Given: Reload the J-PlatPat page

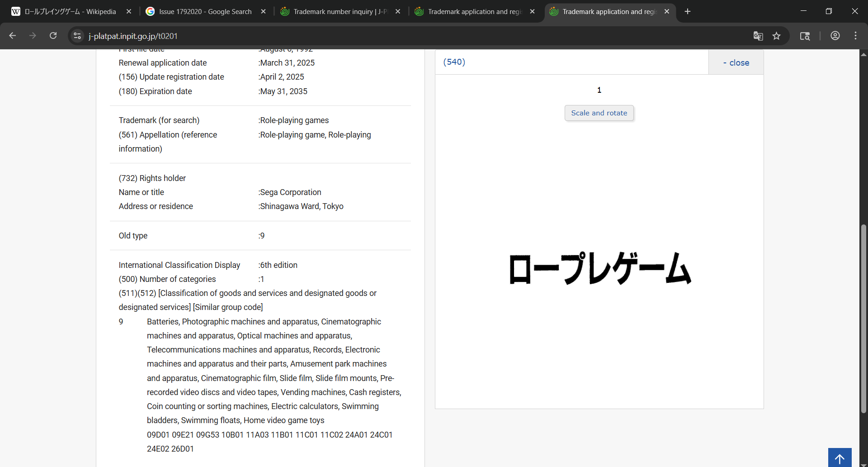Looking at the screenshot, I should [x=53, y=36].
